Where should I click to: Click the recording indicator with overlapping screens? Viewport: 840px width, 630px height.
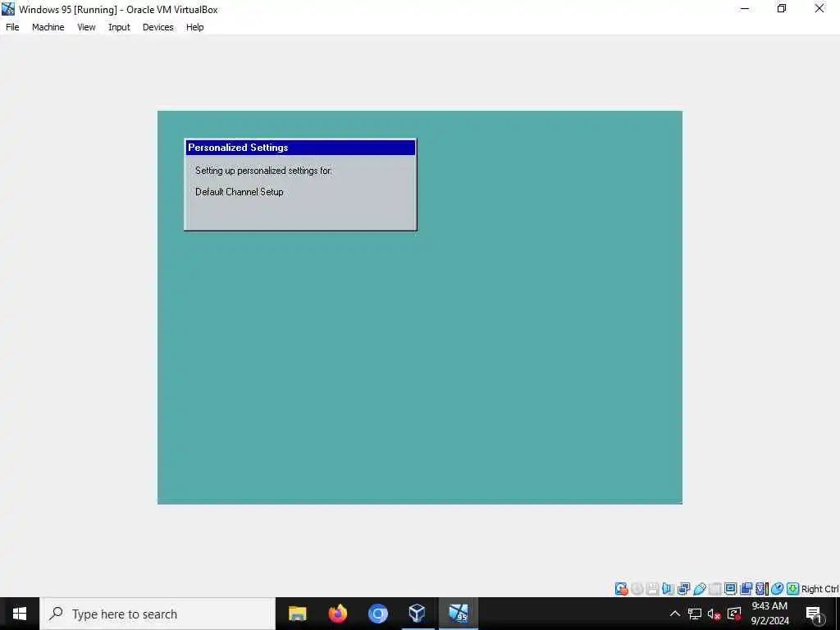746,589
